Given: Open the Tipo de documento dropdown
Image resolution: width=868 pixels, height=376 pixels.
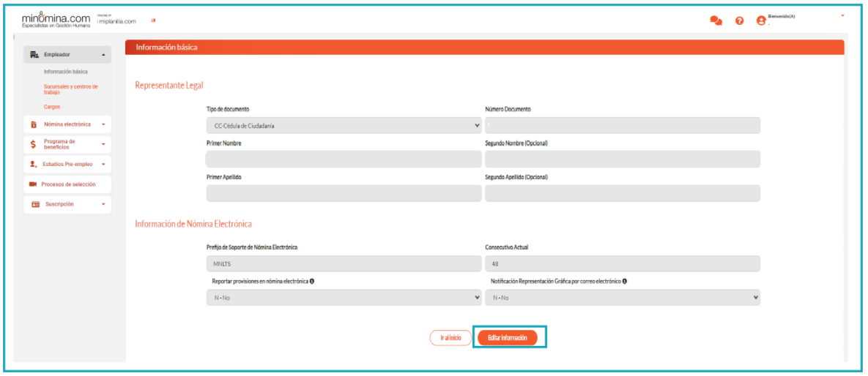Looking at the screenshot, I should (344, 126).
